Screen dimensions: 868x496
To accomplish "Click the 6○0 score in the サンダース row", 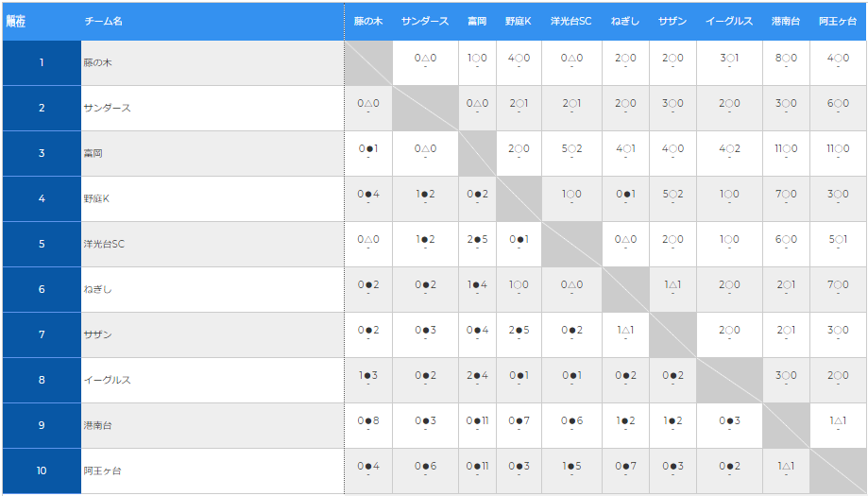I will pyautogui.click(x=838, y=103).
